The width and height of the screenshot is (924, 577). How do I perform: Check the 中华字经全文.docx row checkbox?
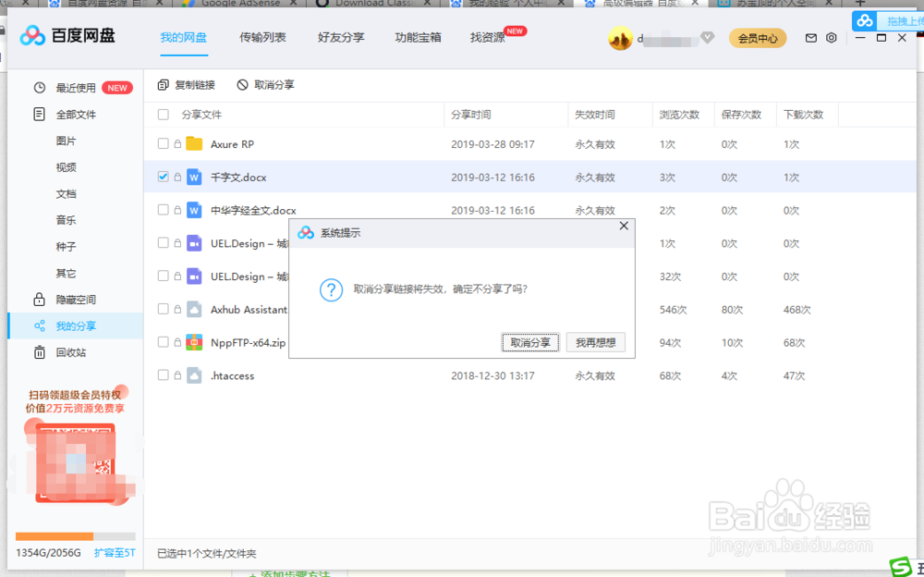coord(164,210)
